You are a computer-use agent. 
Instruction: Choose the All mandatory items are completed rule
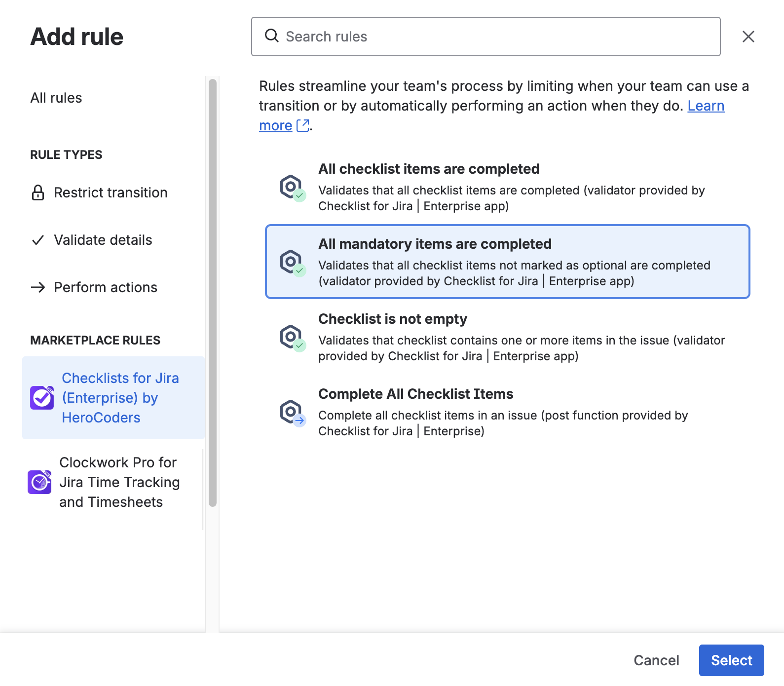(x=507, y=262)
